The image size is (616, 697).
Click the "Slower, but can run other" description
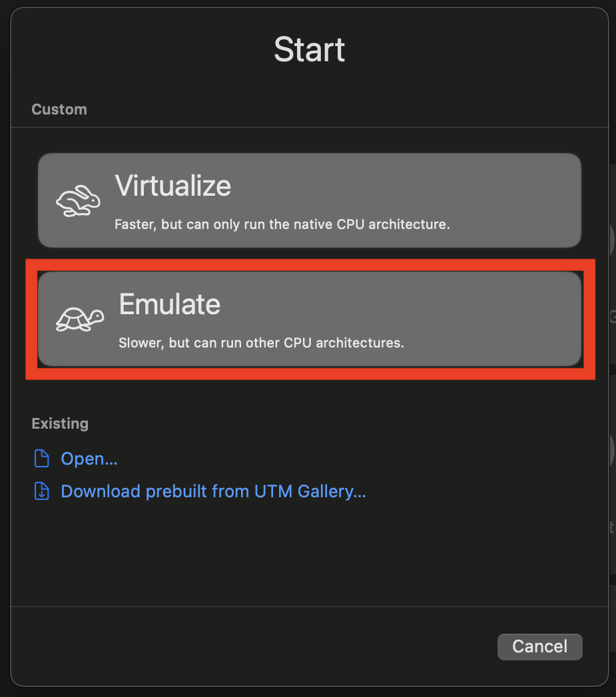(261, 344)
